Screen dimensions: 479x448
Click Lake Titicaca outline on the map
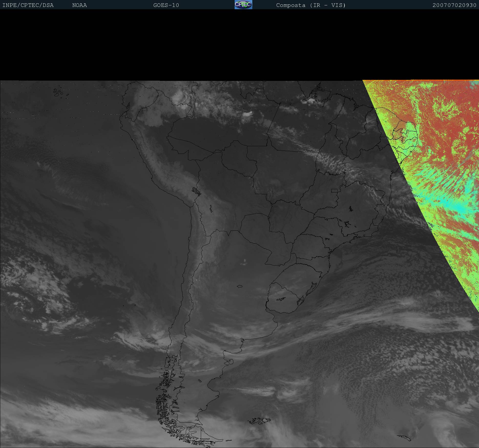tap(196, 191)
